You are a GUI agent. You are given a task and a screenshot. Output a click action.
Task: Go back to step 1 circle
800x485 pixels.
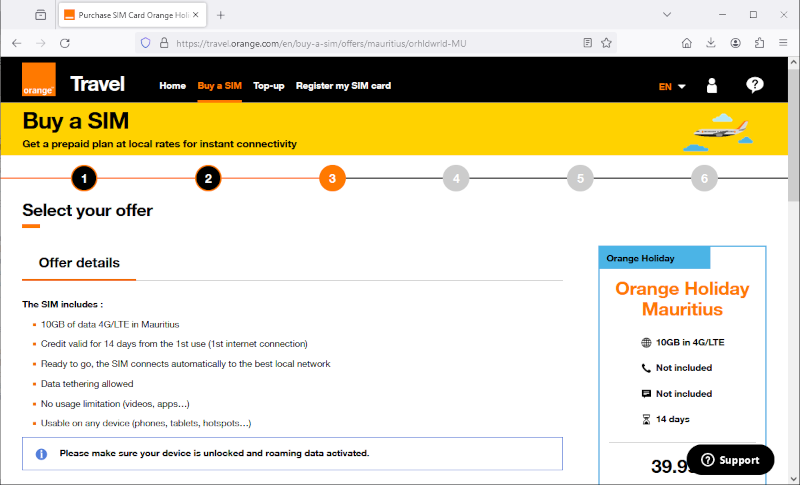click(84, 178)
